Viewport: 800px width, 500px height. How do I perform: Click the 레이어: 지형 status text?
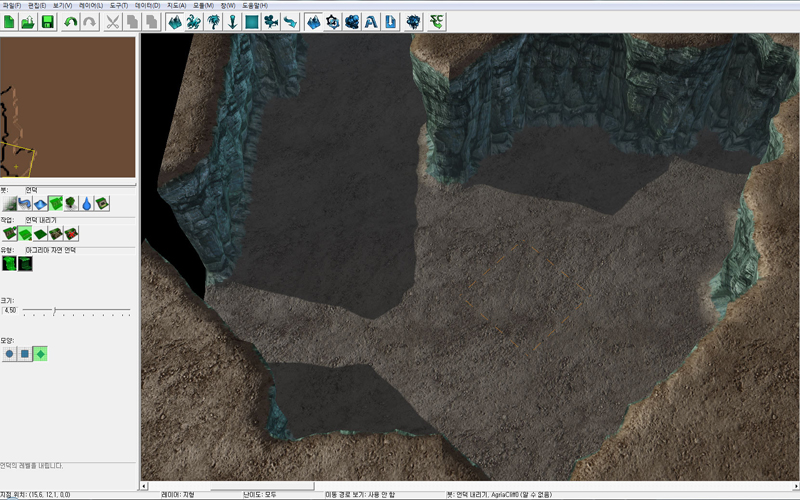178,495
